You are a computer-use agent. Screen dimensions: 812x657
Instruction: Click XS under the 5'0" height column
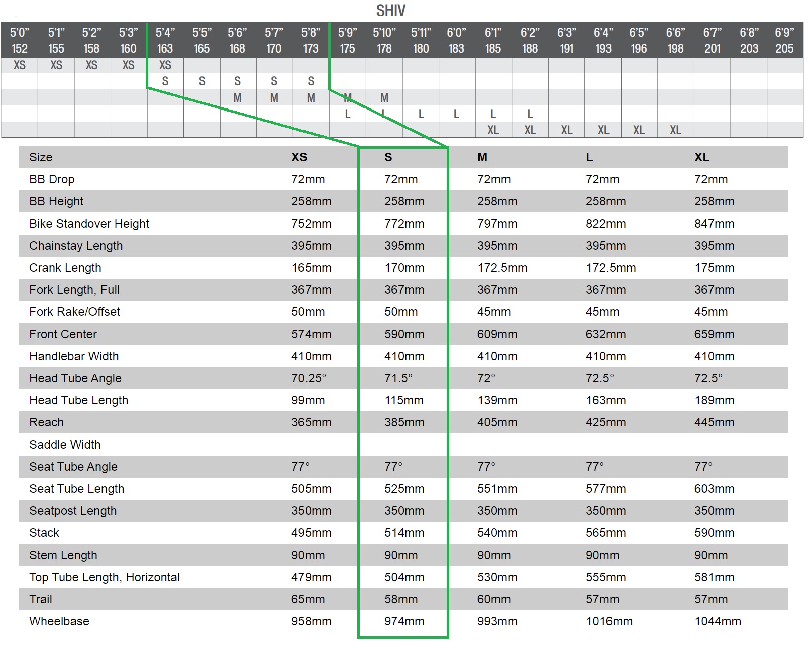pos(20,65)
